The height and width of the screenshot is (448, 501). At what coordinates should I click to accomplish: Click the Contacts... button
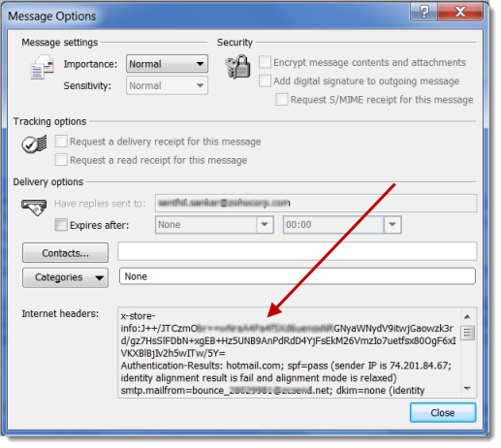pyautogui.click(x=65, y=253)
